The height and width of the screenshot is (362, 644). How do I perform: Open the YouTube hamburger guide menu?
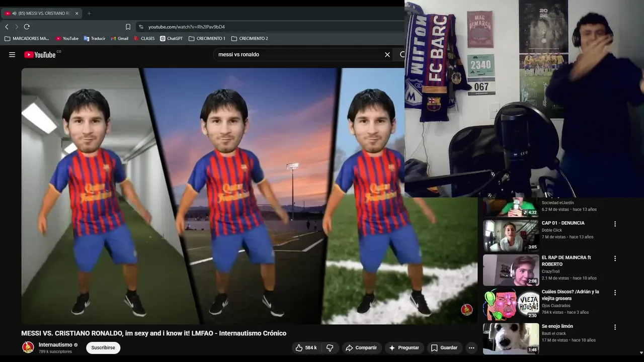click(x=12, y=55)
